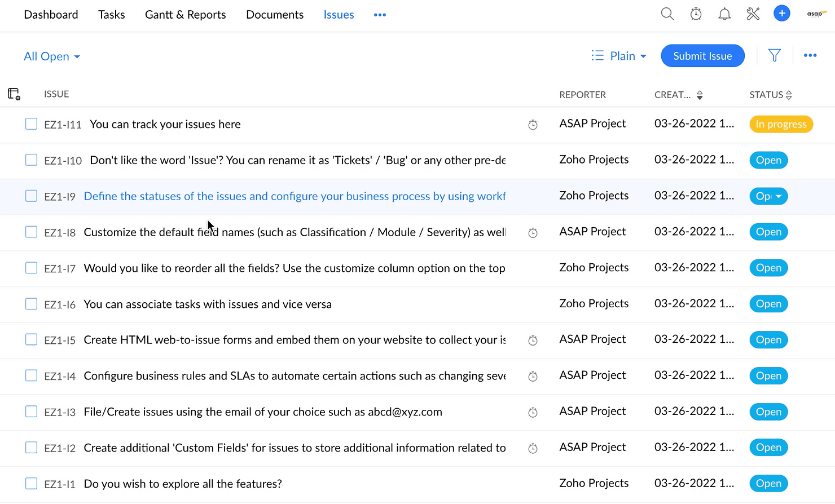Open the setup tools icon
The width and height of the screenshot is (835, 504).
753,14
